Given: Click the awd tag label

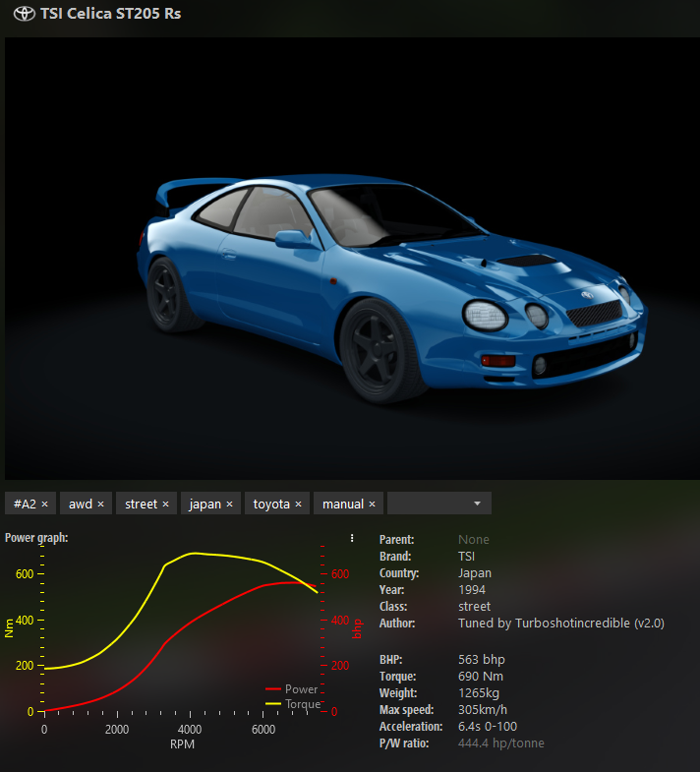Looking at the screenshot, I should click(81, 504).
